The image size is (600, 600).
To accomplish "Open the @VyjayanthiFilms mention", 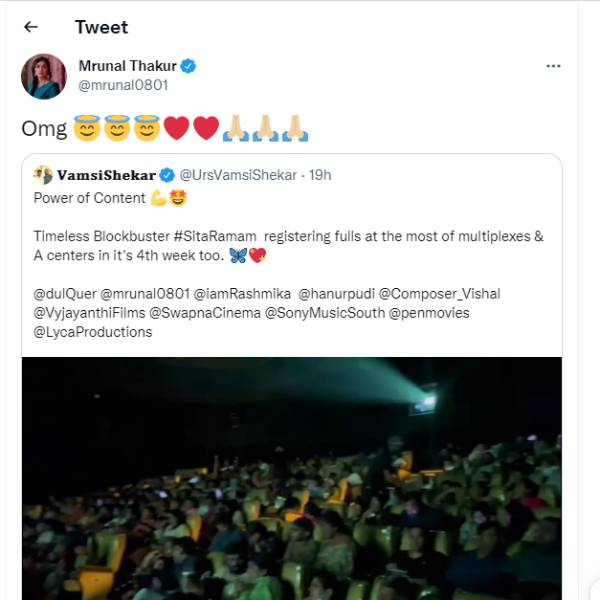I will pyautogui.click(x=87, y=313).
